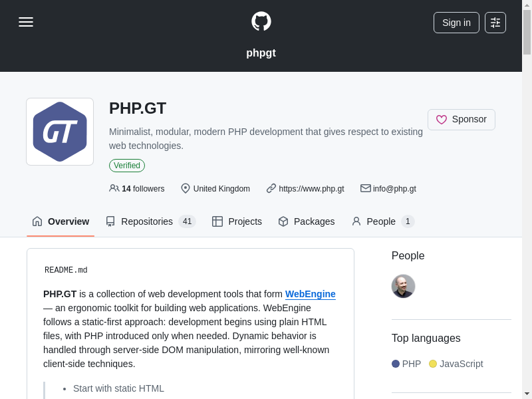This screenshot has height=399, width=532.
Task: Select the Packages tab
Action: pos(307,221)
